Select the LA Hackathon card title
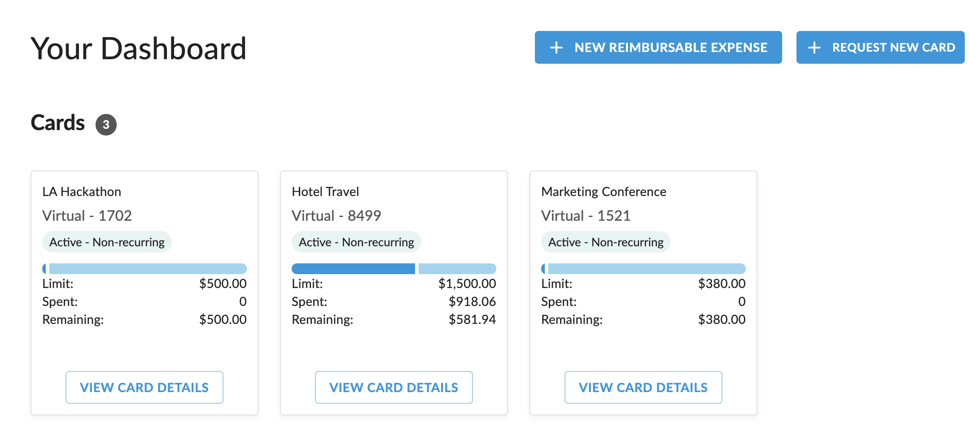The width and height of the screenshot is (980, 428). (82, 192)
